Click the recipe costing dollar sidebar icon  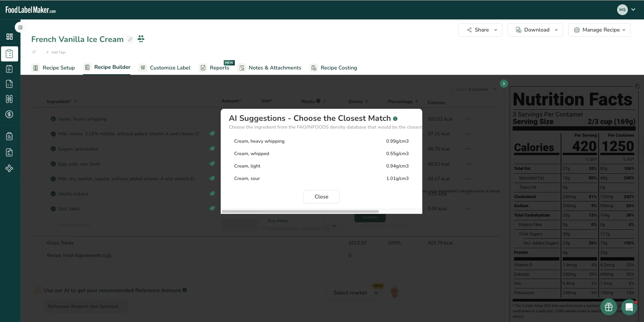[9, 114]
